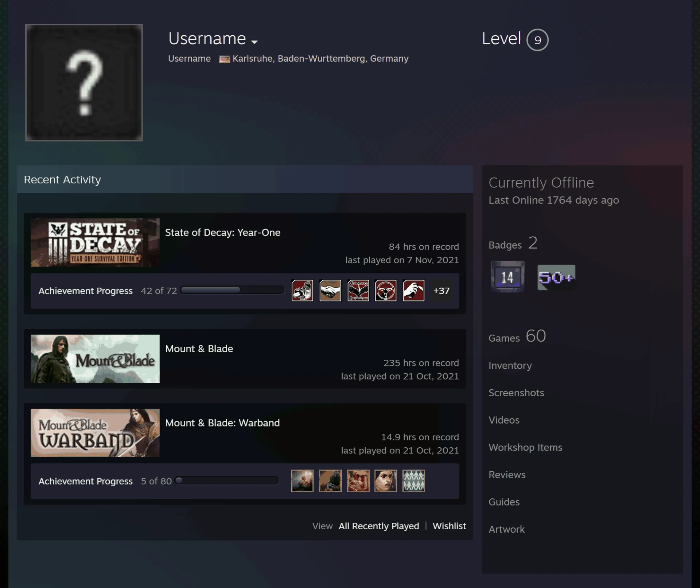
Task: Open the profile avatar question mark image
Action: point(84,82)
